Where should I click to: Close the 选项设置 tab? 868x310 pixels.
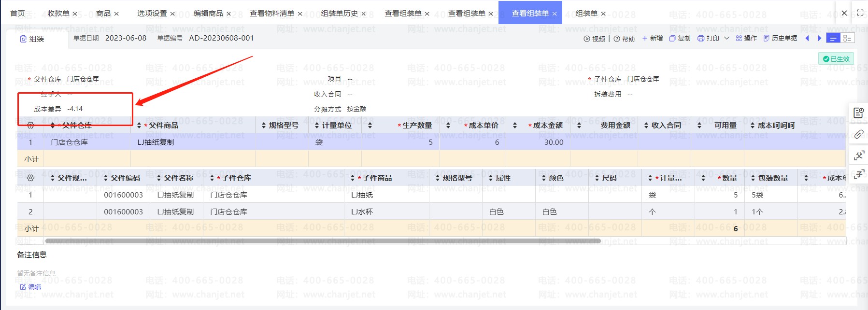tap(172, 14)
